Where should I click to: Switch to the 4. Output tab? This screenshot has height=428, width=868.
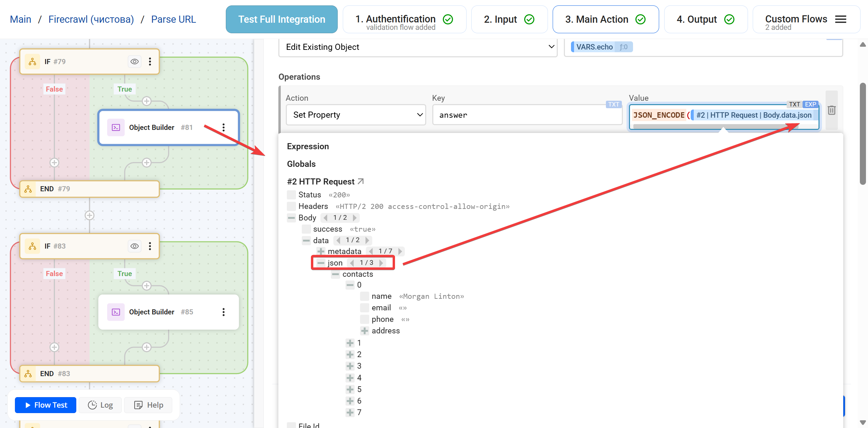705,19
